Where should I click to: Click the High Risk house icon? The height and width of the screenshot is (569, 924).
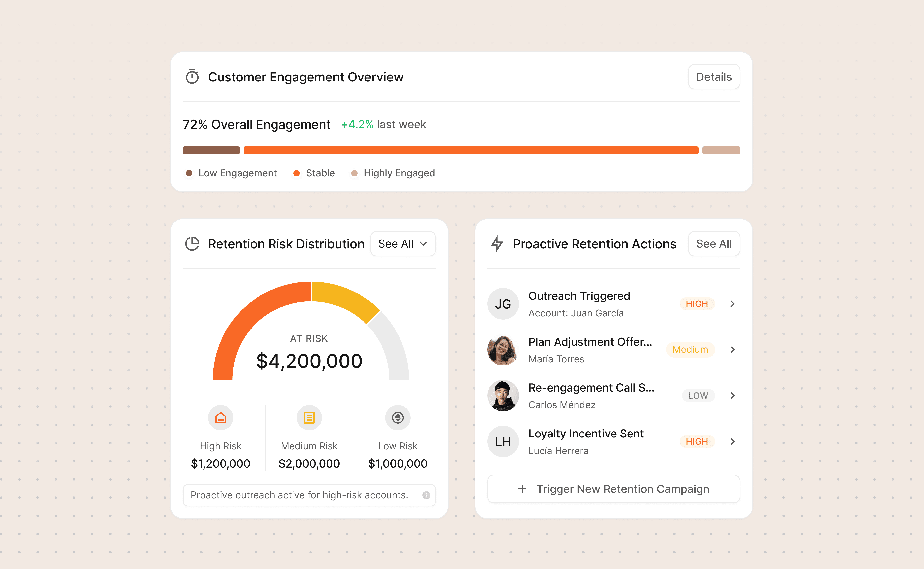pos(221,418)
